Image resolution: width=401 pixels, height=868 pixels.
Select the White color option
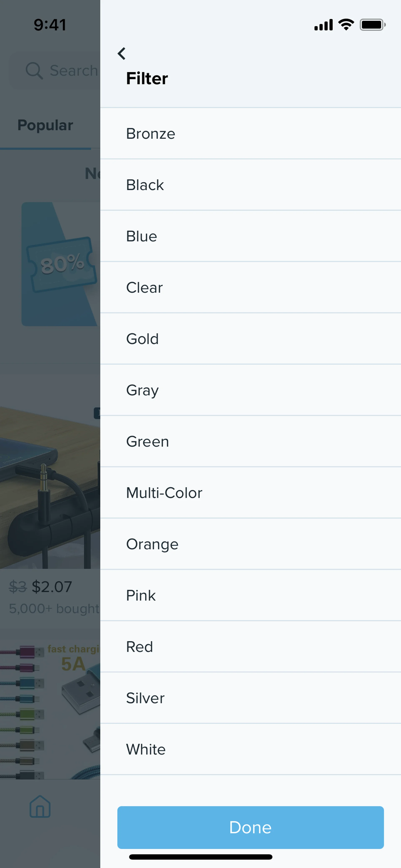(250, 749)
